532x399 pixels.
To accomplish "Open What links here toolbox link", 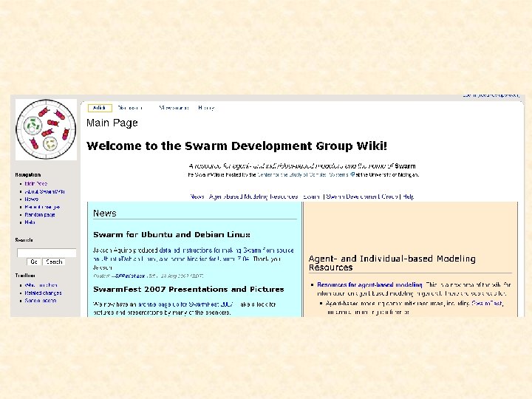I will click(x=41, y=285).
